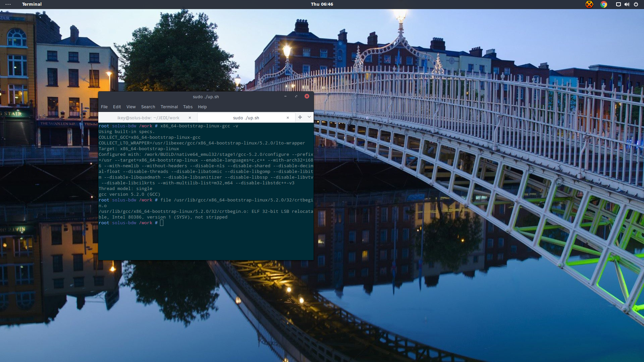Open the View menu
This screenshot has width=644, height=362.
click(x=131, y=107)
